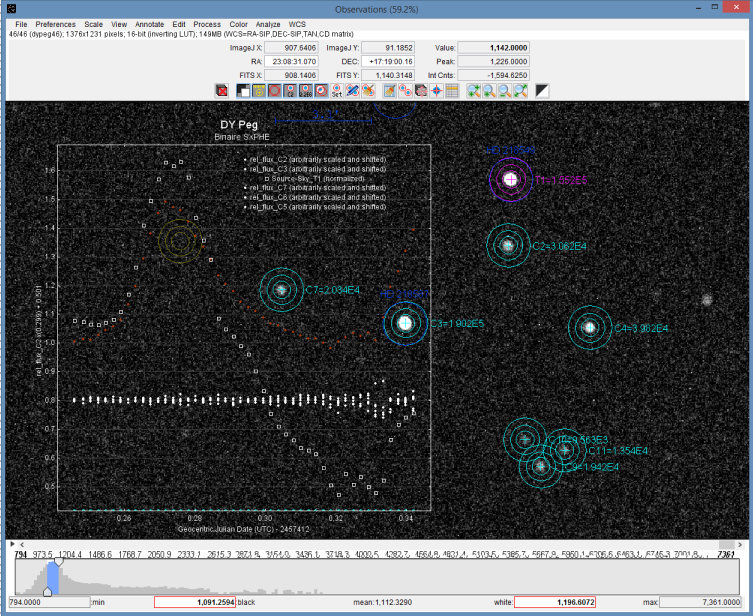This screenshot has height=616, width=753.
Task: Click the zoom in magnifier icon
Action: click(x=474, y=90)
